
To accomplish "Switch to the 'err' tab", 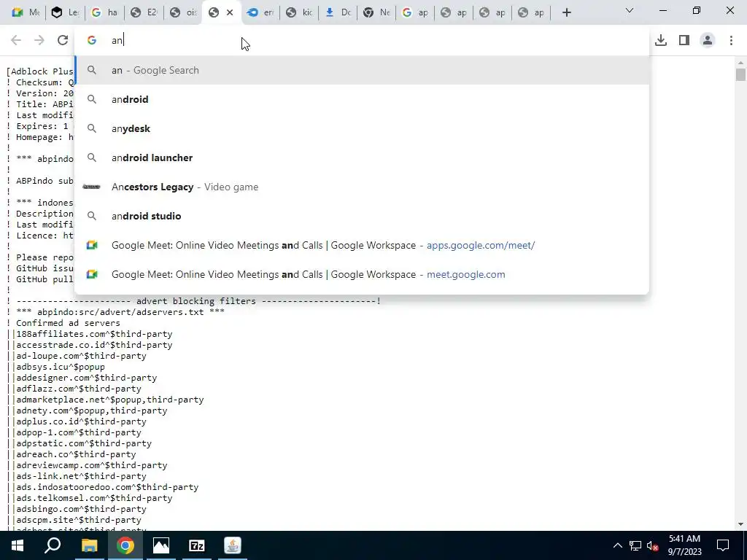I will [260, 12].
